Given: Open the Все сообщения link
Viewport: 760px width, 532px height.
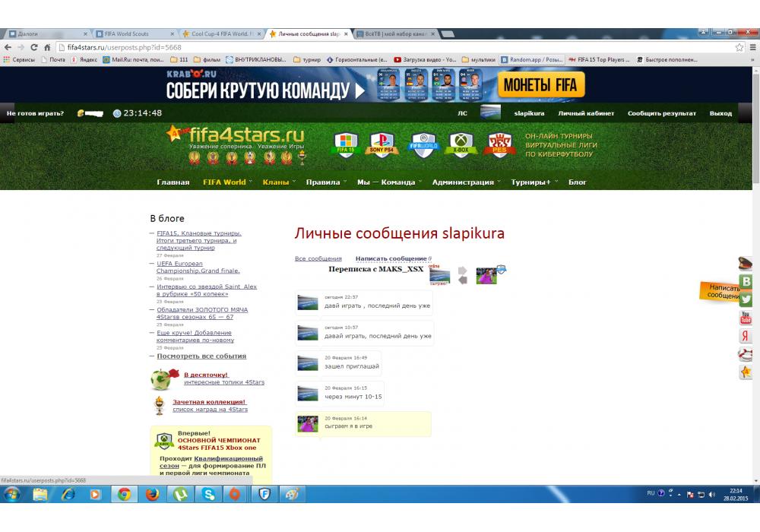Looking at the screenshot, I should [x=318, y=259].
